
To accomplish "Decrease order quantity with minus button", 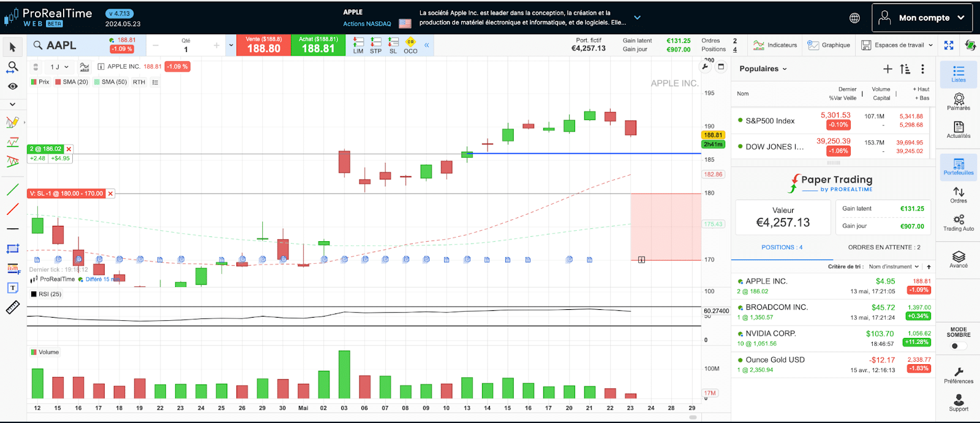I will click(x=156, y=45).
